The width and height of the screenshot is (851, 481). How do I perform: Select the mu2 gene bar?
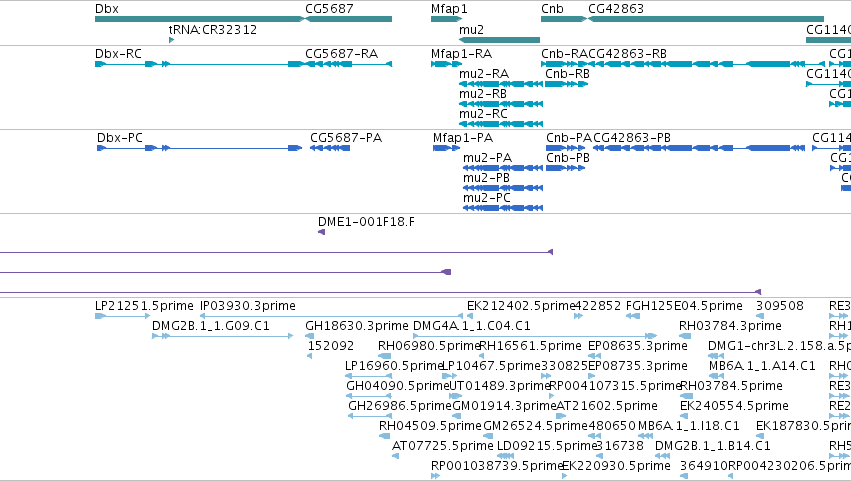pos(499,40)
